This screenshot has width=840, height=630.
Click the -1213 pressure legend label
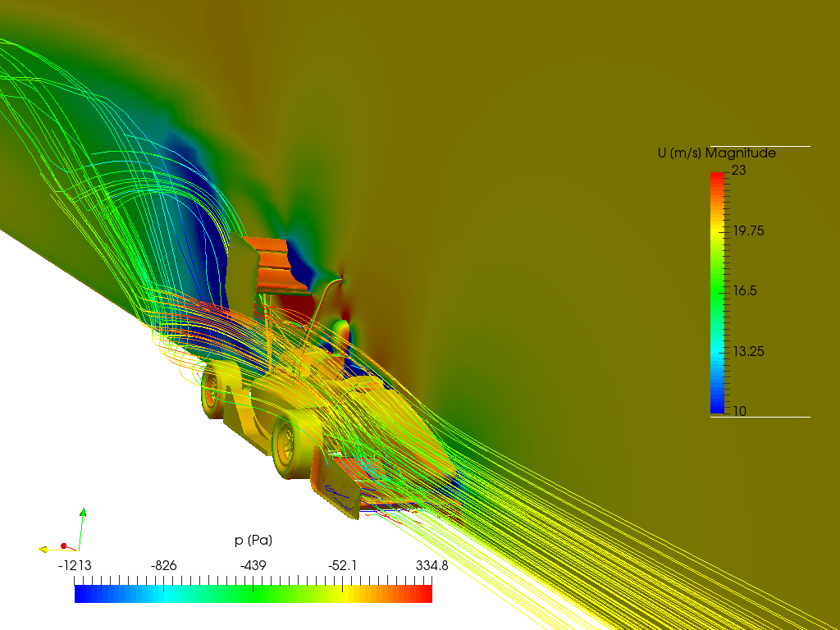pyautogui.click(x=75, y=566)
